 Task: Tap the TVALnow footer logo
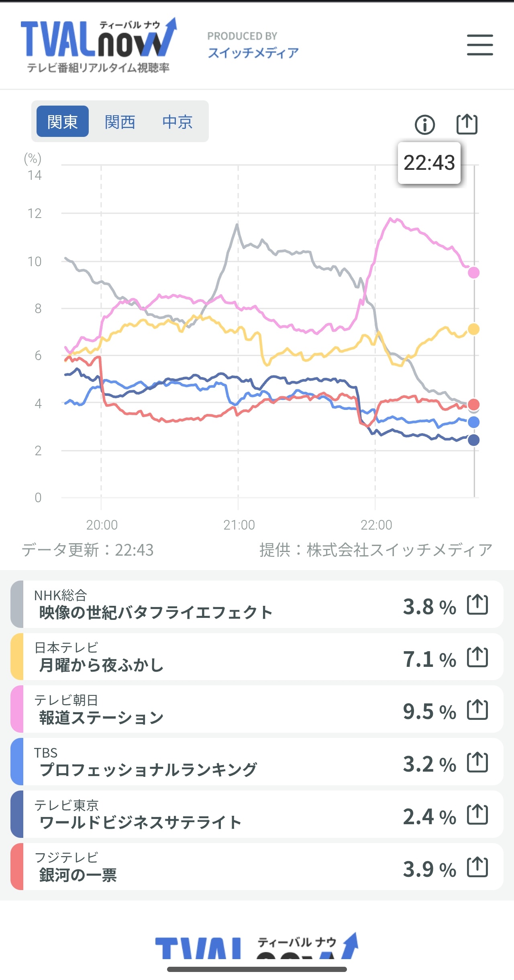pyautogui.click(x=257, y=947)
